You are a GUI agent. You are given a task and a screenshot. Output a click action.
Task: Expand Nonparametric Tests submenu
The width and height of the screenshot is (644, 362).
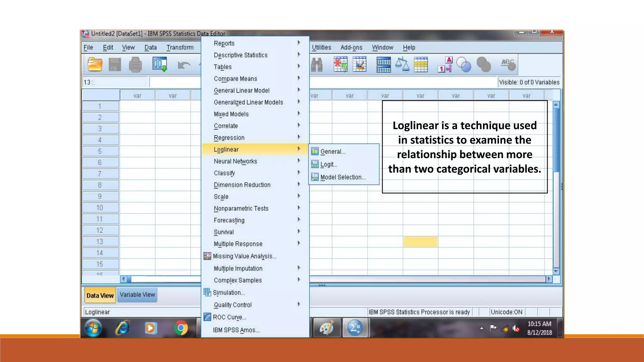pyautogui.click(x=255, y=208)
